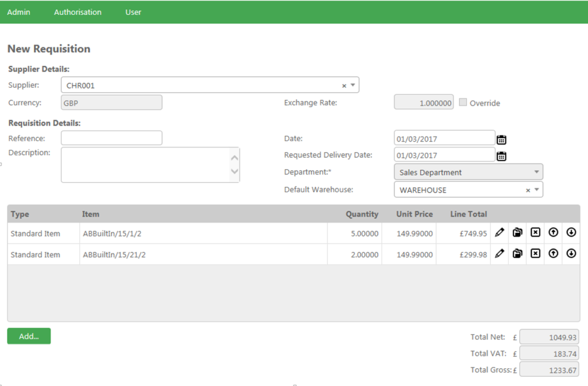Delete the ABBuiltIn/15/1/2 line item
588x386 pixels.
click(536, 232)
